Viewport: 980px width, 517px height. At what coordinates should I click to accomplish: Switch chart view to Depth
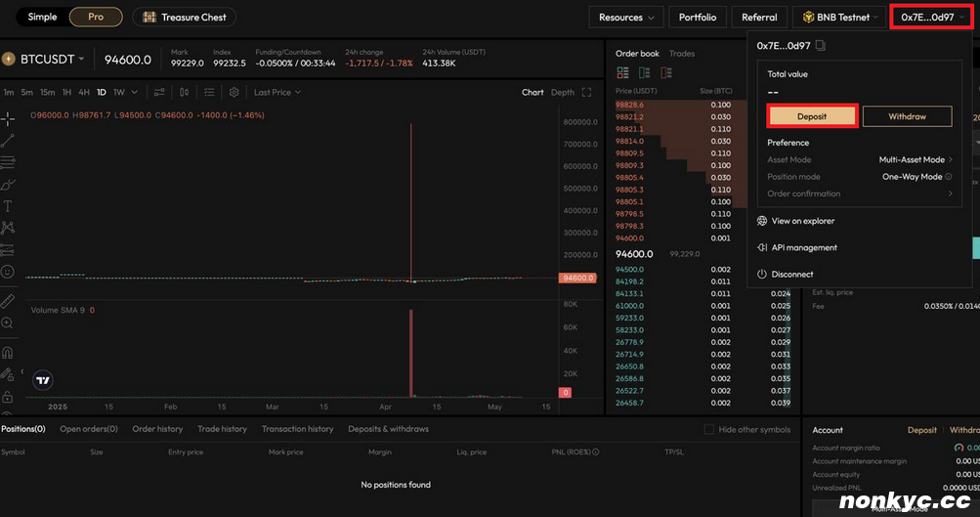tap(563, 92)
